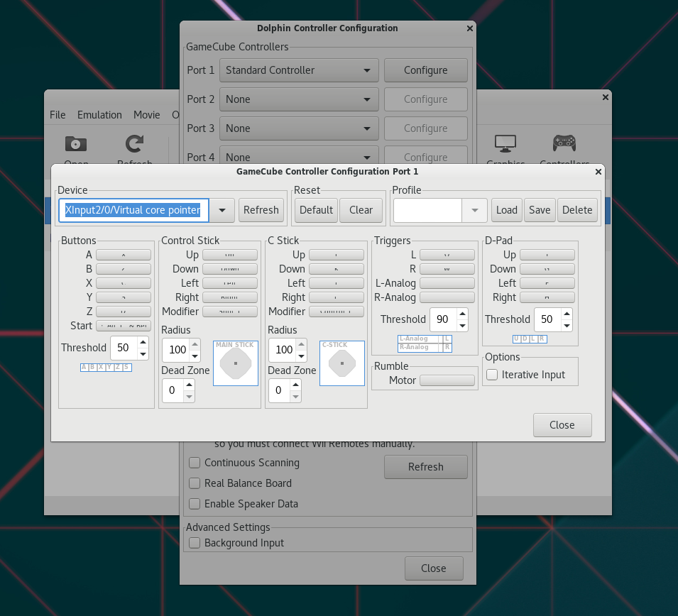Image resolution: width=678 pixels, height=616 pixels.
Task: Enable the Background Input checkbox
Action: point(195,543)
